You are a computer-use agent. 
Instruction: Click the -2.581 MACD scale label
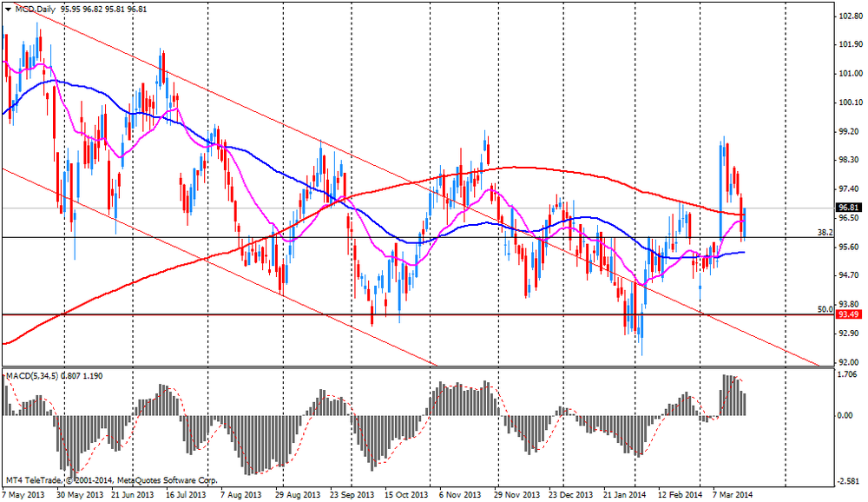coord(849,481)
